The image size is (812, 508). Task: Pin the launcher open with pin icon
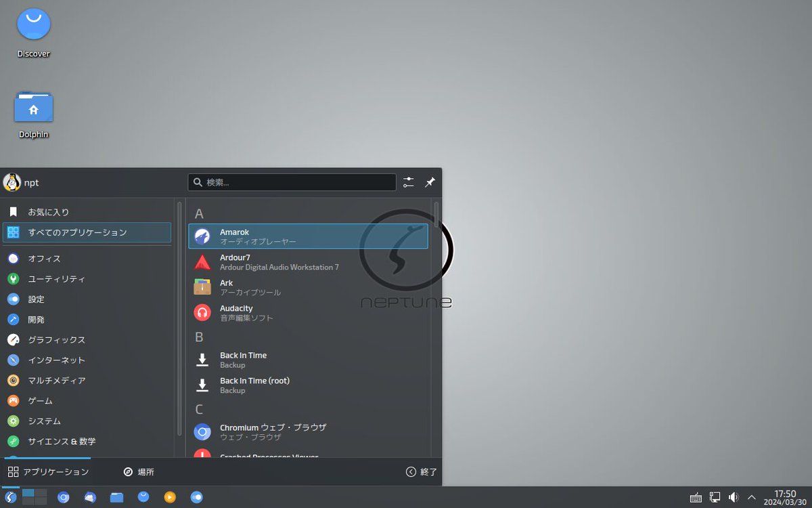click(430, 182)
